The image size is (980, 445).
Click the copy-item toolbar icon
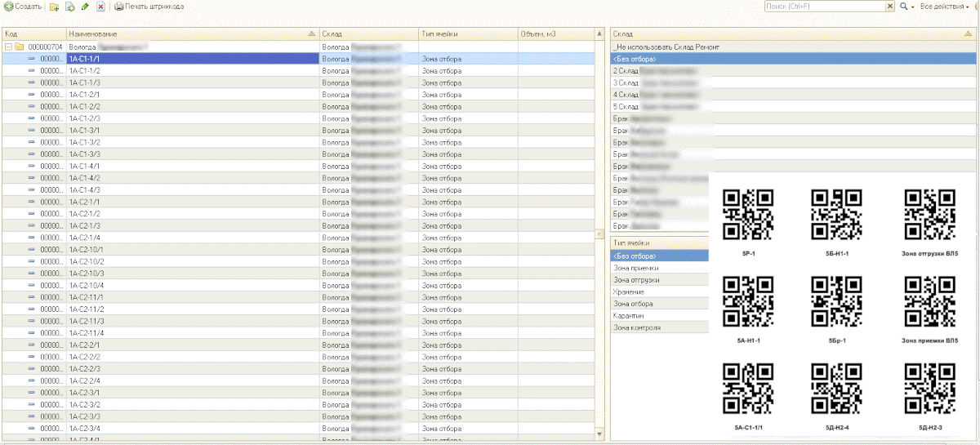[69, 6]
